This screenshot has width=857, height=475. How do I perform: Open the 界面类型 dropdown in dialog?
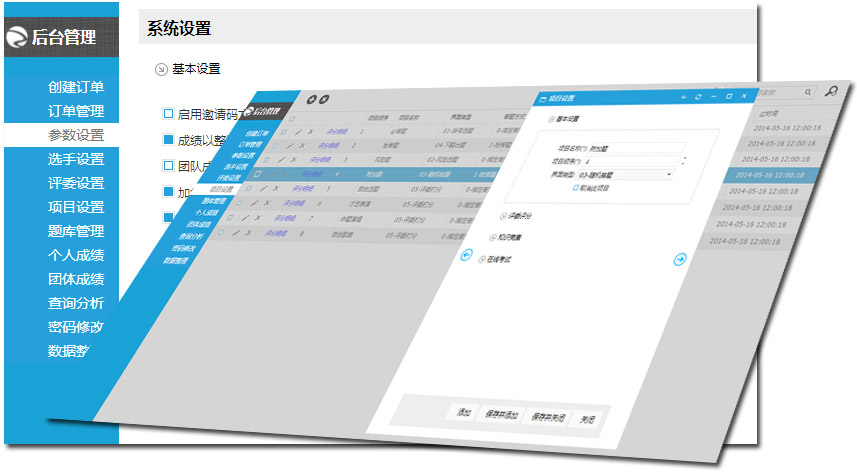668,175
